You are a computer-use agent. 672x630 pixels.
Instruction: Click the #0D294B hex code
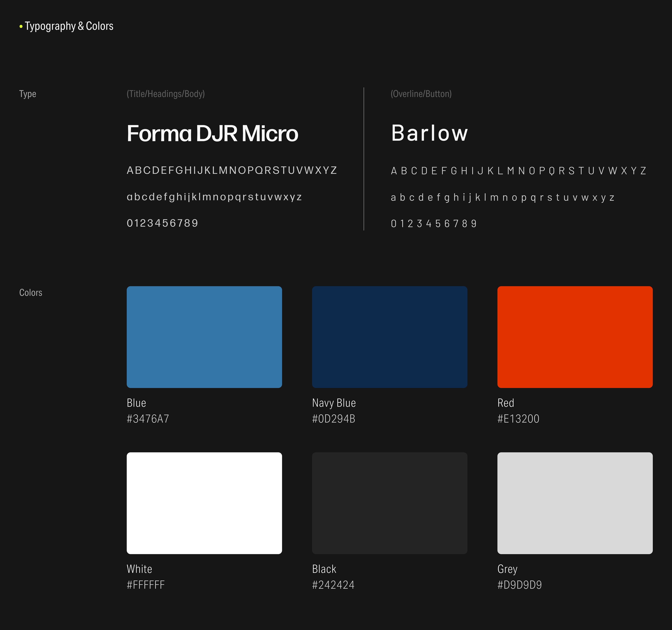[334, 419]
